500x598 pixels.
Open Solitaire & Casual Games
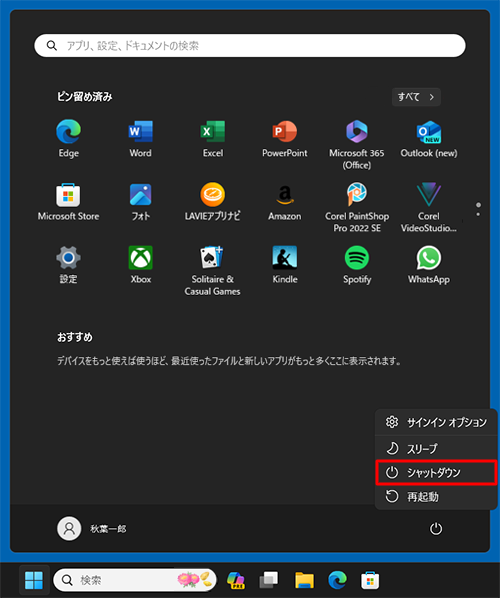(x=212, y=270)
